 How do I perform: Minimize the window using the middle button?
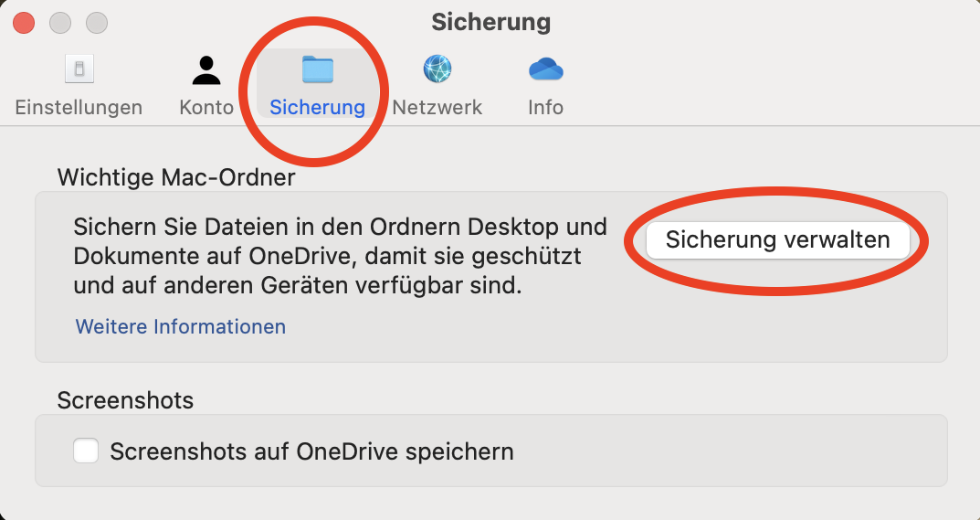click(59, 22)
